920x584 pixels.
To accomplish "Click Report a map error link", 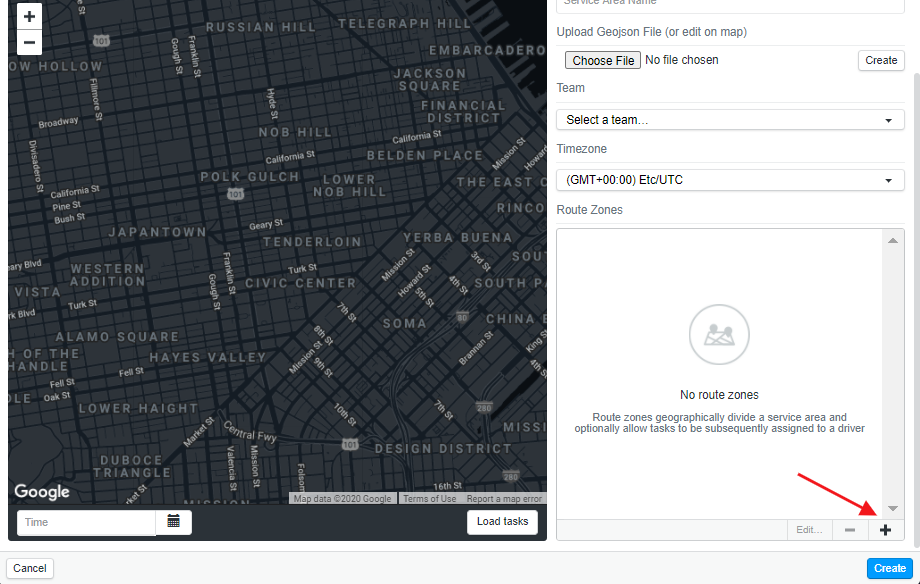I will point(504,499).
